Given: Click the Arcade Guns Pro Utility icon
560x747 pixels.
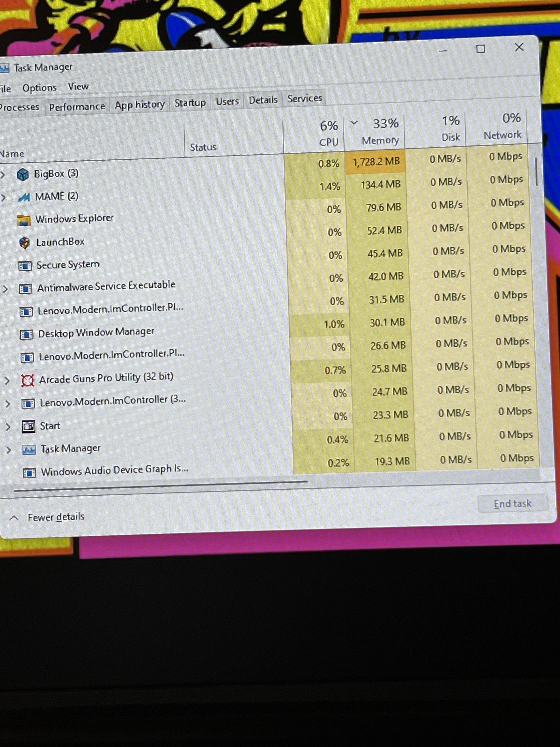Looking at the screenshot, I should click(28, 381).
